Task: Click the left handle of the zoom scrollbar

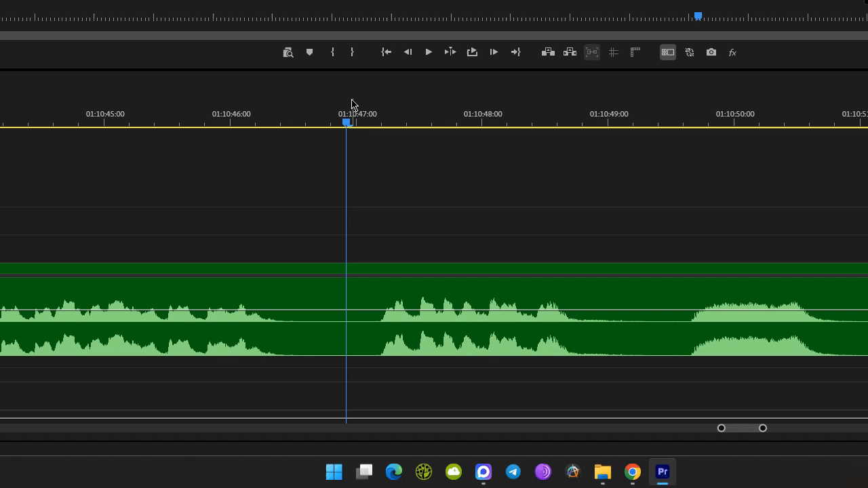Action: pos(722,428)
